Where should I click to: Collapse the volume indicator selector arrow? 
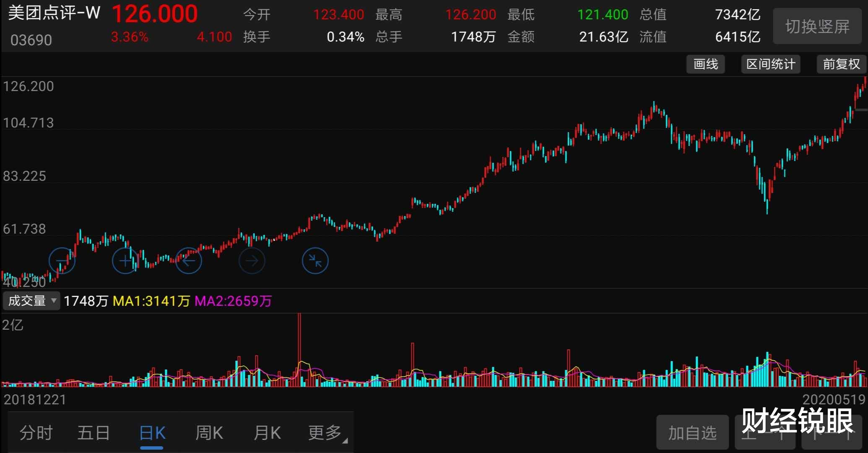(54, 301)
